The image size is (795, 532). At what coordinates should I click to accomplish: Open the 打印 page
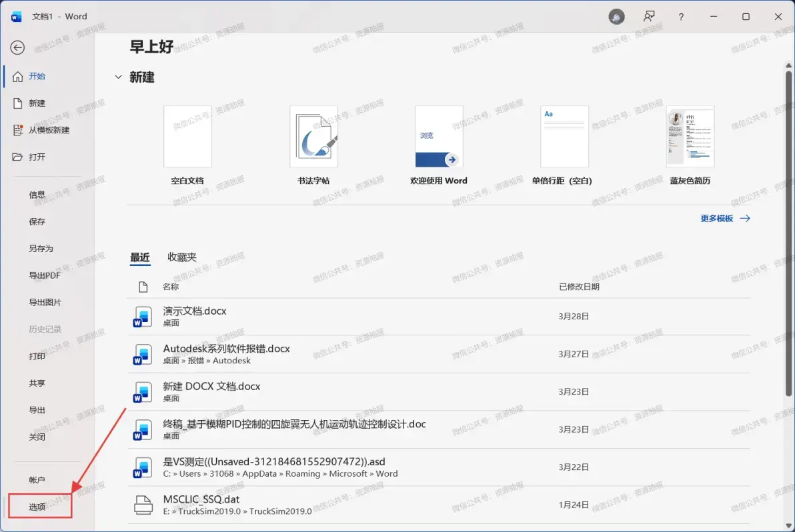pyautogui.click(x=37, y=356)
